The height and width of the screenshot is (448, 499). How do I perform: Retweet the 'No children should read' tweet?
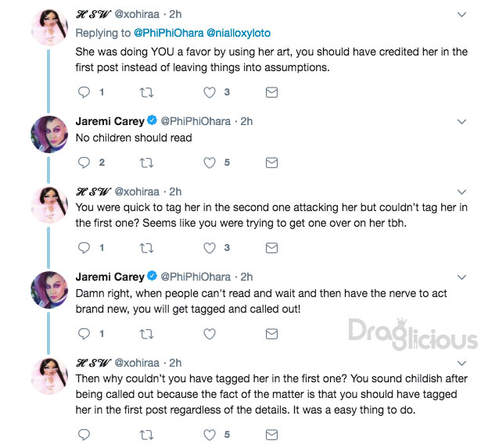point(147,163)
